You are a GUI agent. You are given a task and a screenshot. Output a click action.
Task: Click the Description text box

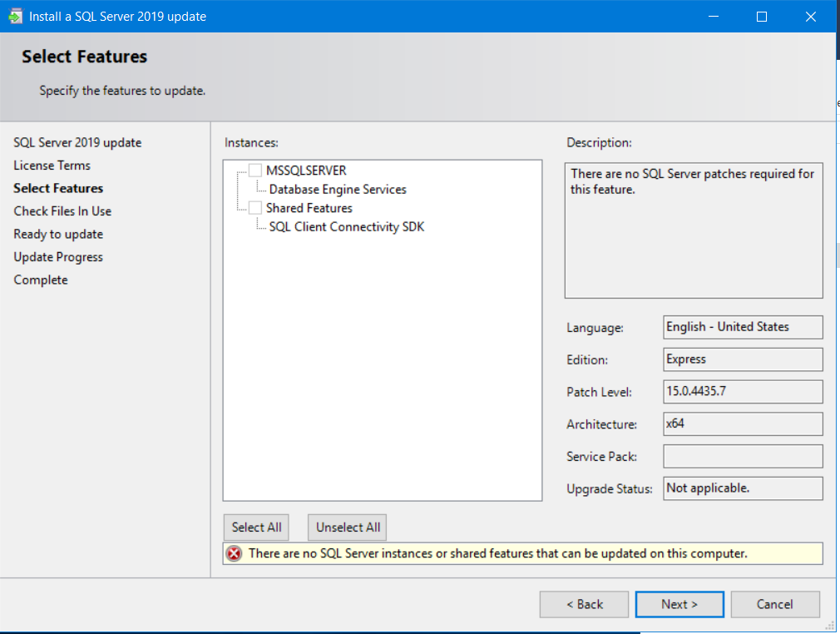point(694,230)
